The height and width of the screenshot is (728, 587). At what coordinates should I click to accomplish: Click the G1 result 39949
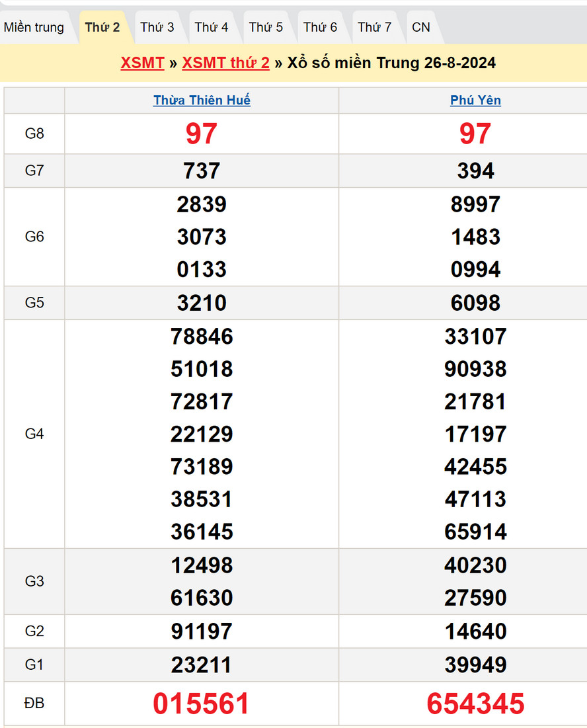(475, 665)
